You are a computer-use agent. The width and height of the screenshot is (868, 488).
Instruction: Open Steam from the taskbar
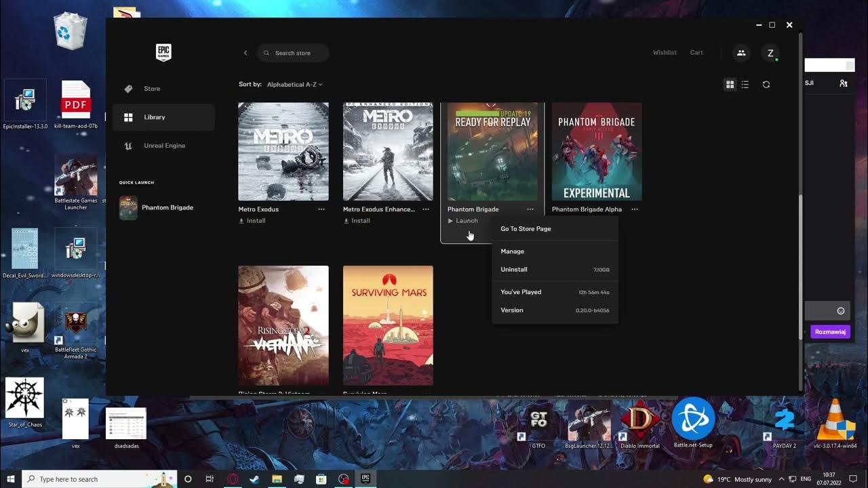pyautogui.click(x=254, y=479)
